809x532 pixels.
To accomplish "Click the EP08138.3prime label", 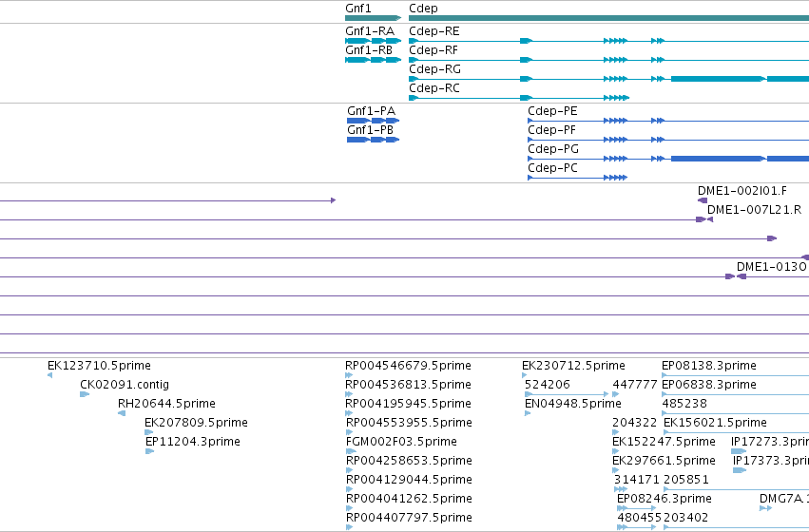I will pyautogui.click(x=709, y=366).
